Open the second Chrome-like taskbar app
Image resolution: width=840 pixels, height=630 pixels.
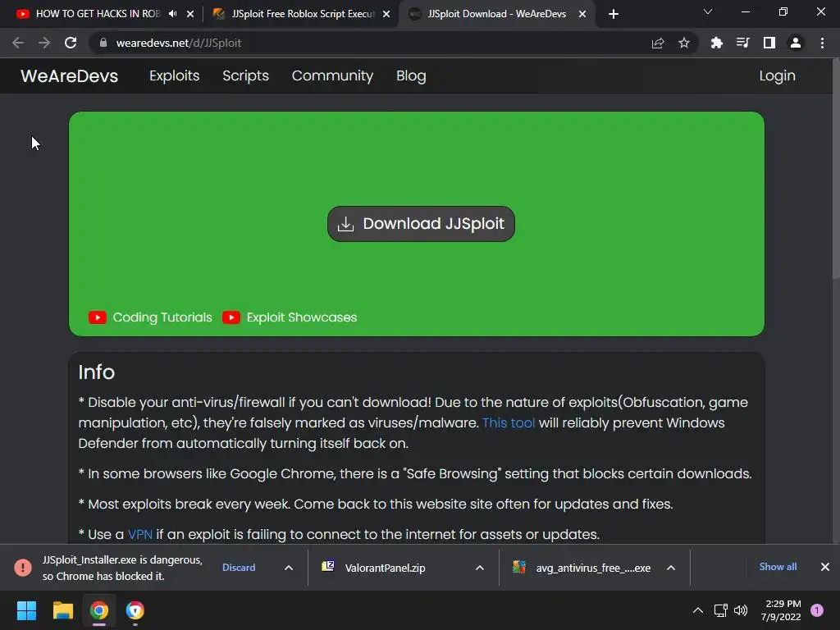coord(135,610)
